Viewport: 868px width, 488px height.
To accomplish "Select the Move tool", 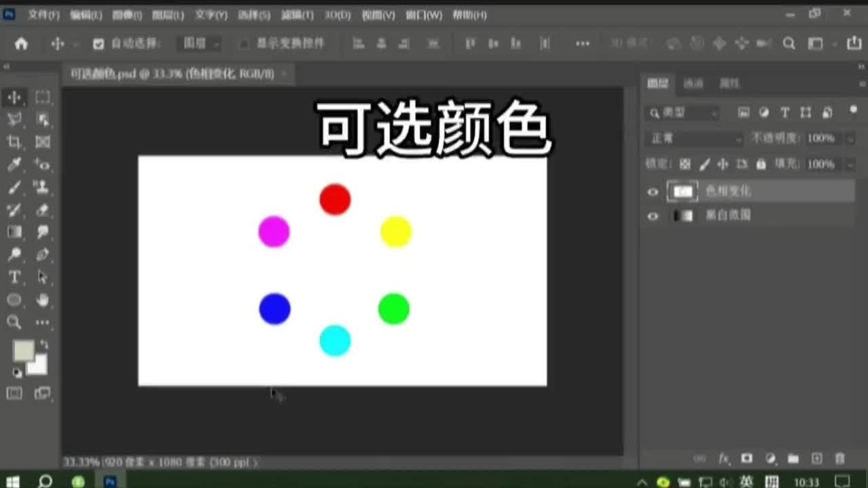I will [x=14, y=97].
